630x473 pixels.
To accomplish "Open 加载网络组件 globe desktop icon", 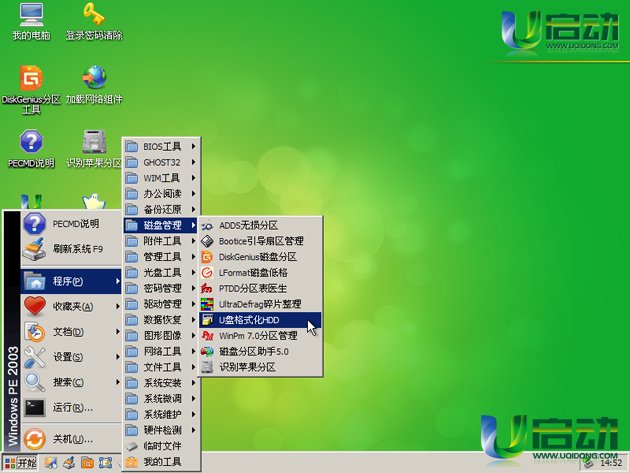I will [x=94, y=84].
